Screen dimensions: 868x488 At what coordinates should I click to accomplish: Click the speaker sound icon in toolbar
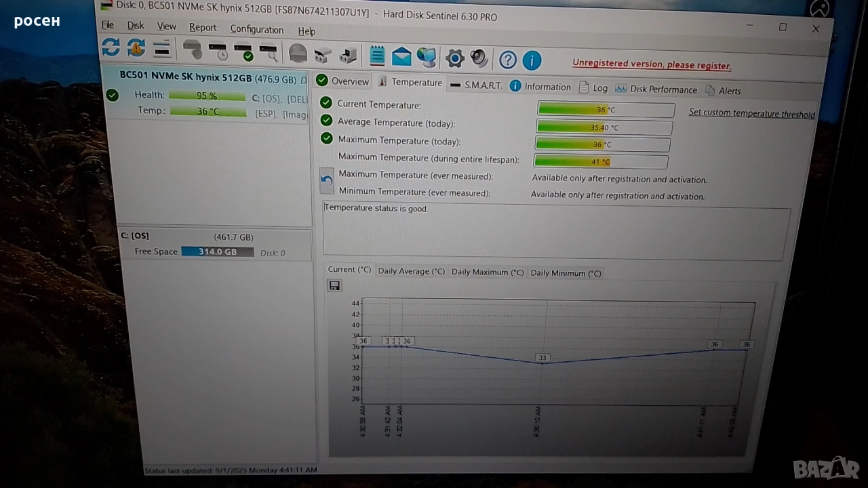[479, 58]
